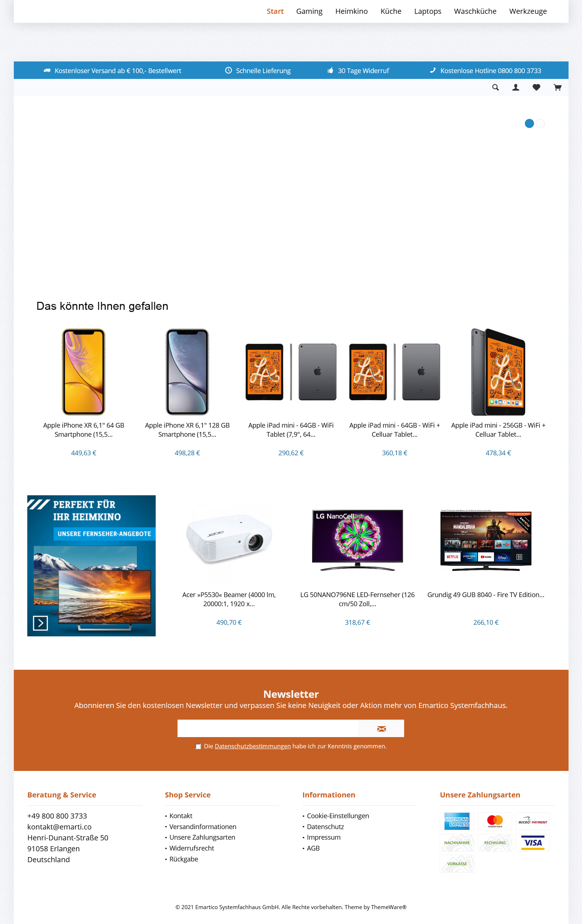The height and width of the screenshot is (924, 582).
Task: Open the Waschküche navigation entry
Action: [475, 11]
